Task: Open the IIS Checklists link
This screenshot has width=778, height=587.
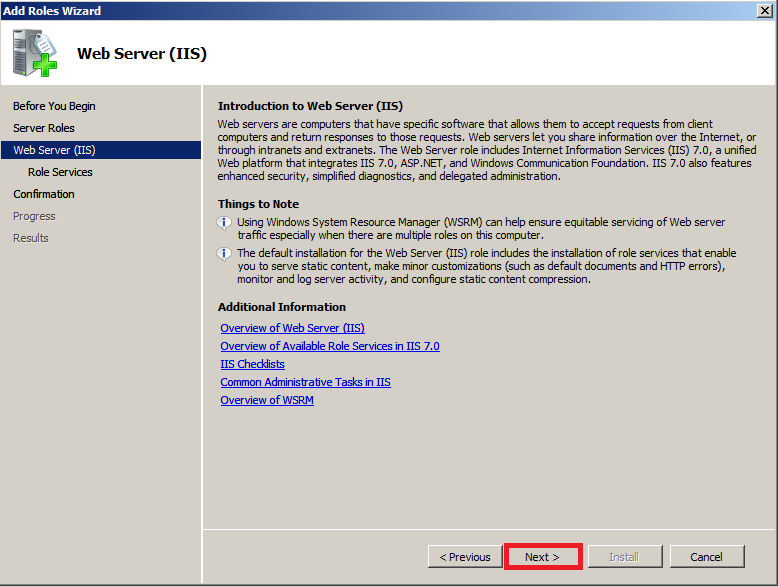Action: [x=253, y=364]
